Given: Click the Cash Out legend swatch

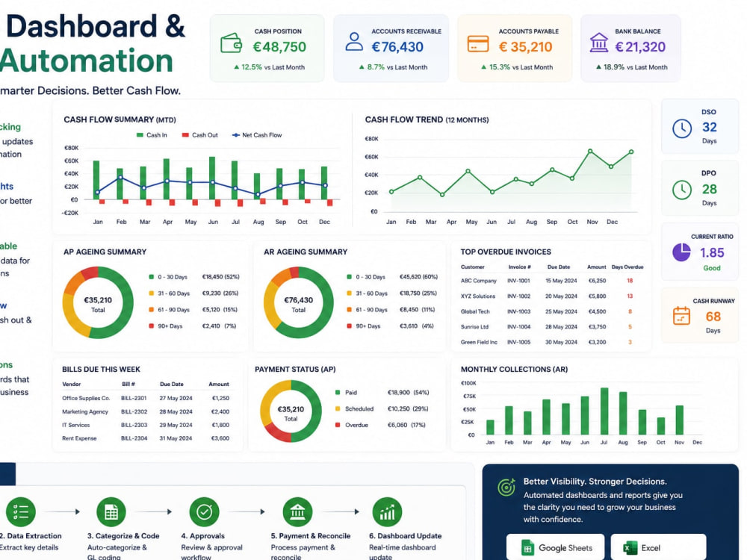Looking at the screenshot, I should [x=185, y=135].
